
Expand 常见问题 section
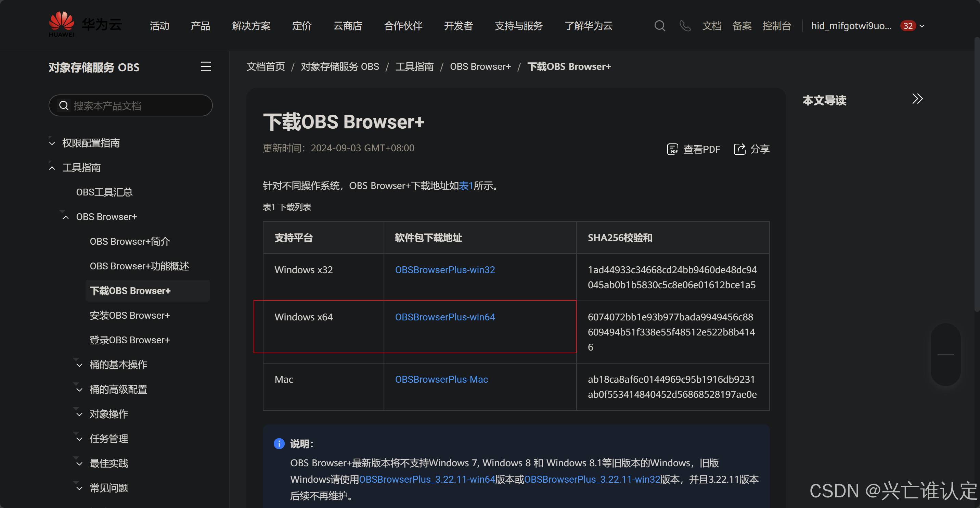(79, 488)
